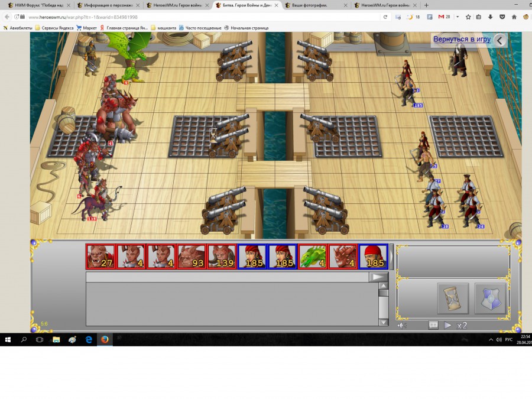
Task: Toggle the x2 battle speed
Action: pos(462,326)
